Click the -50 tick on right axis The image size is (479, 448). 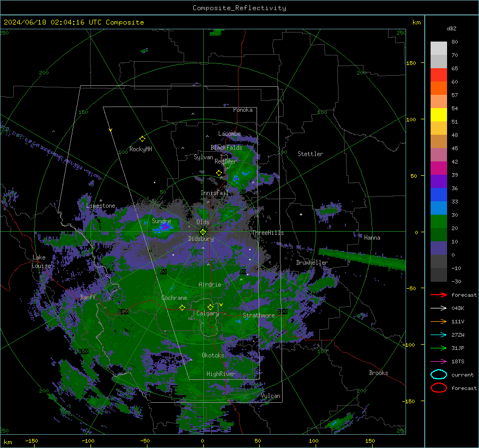tap(411, 288)
